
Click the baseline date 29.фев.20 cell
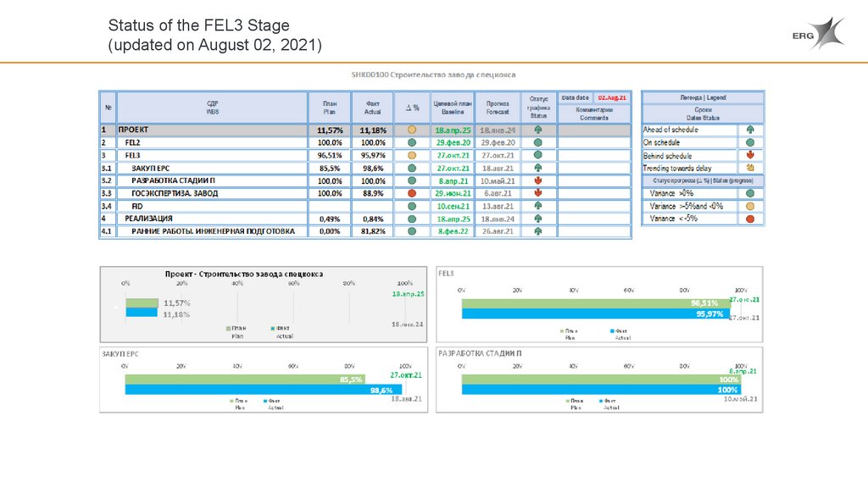453,142
